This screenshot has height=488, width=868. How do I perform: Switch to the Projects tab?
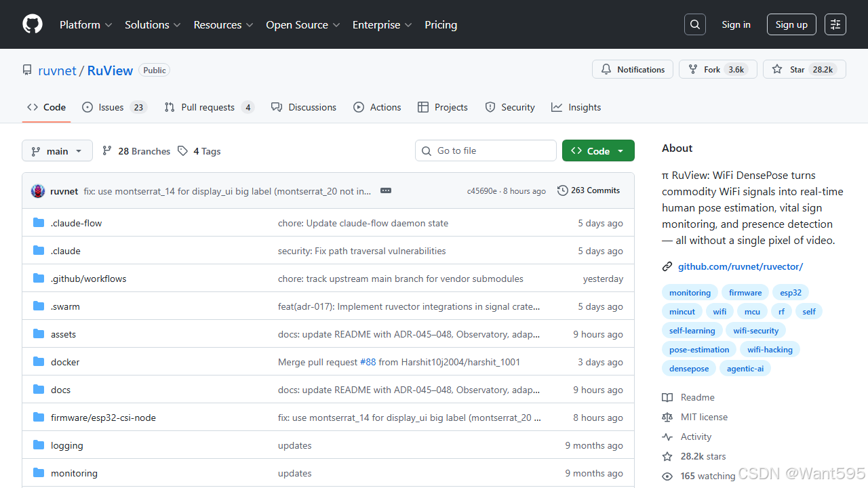coord(443,107)
